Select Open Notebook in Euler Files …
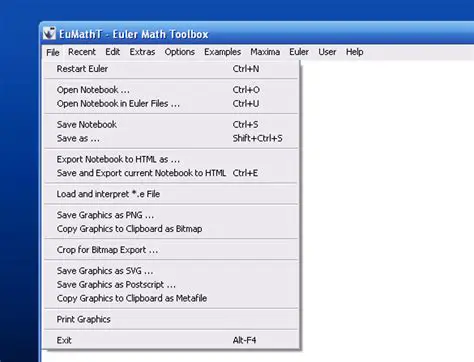The height and width of the screenshot is (362, 474). coord(171,104)
